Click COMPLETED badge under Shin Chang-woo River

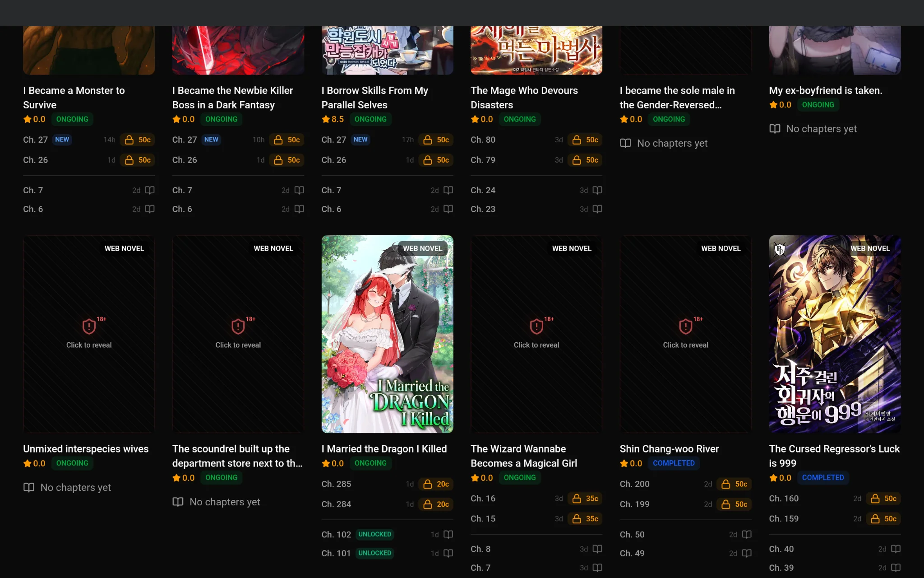[674, 463]
